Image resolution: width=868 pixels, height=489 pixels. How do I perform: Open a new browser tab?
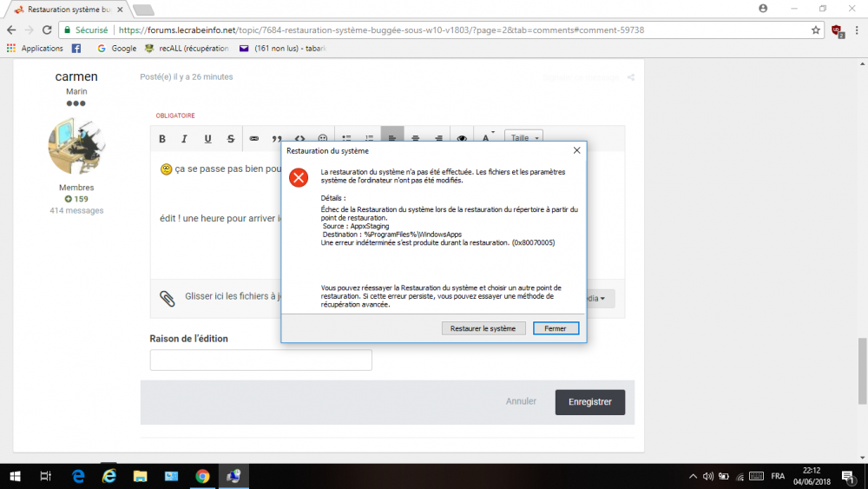click(143, 10)
